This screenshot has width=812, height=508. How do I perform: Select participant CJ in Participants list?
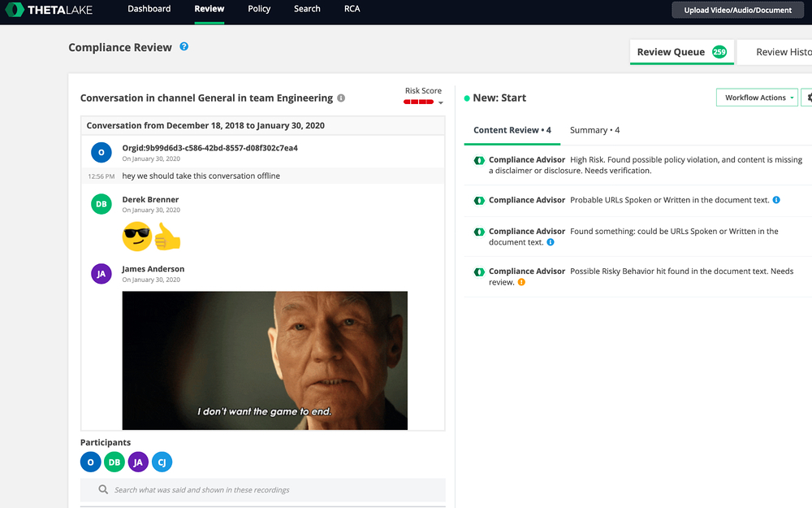[162, 462]
